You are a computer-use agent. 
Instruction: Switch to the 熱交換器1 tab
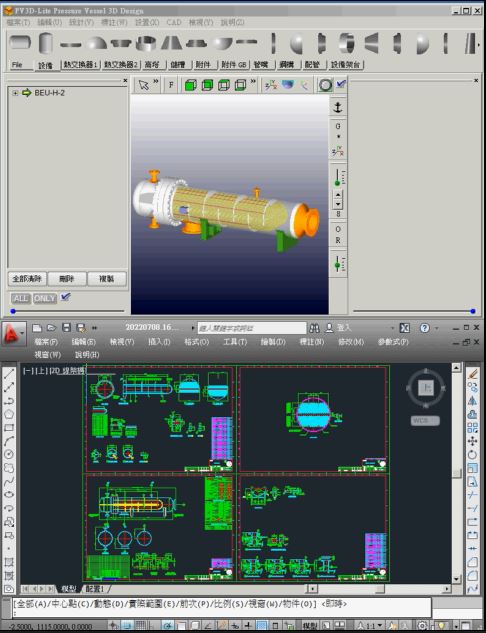80,65
